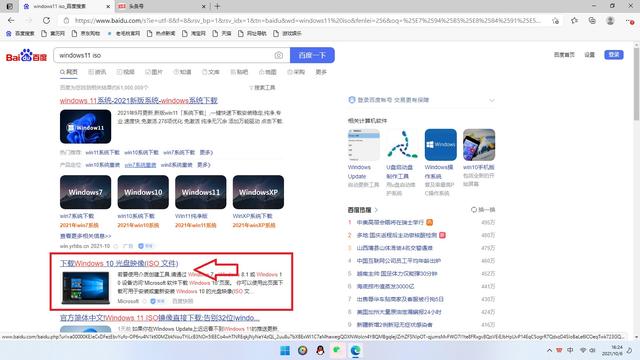
Task: Reload the page with the refresh icon
Action: 47,20
